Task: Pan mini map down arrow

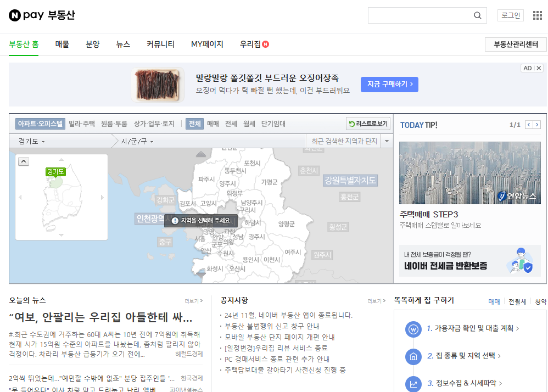Action: pyautogui.click(x=61, y=235)
